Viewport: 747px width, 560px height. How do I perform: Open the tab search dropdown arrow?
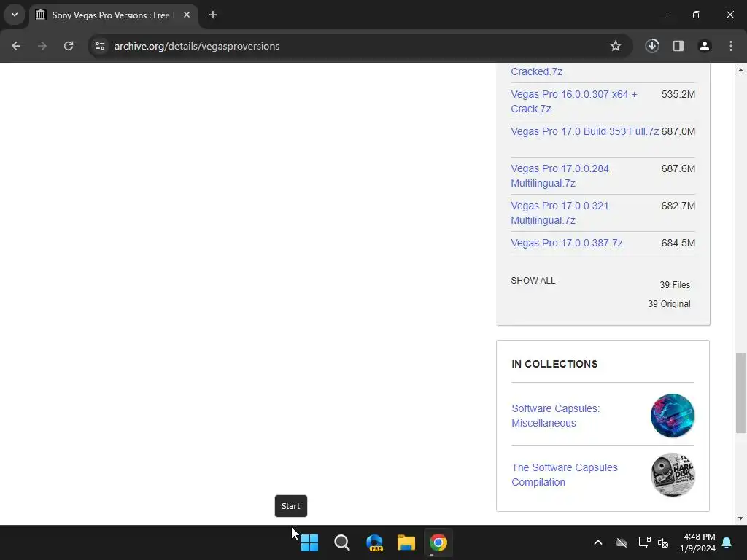(x=15, y=15)
